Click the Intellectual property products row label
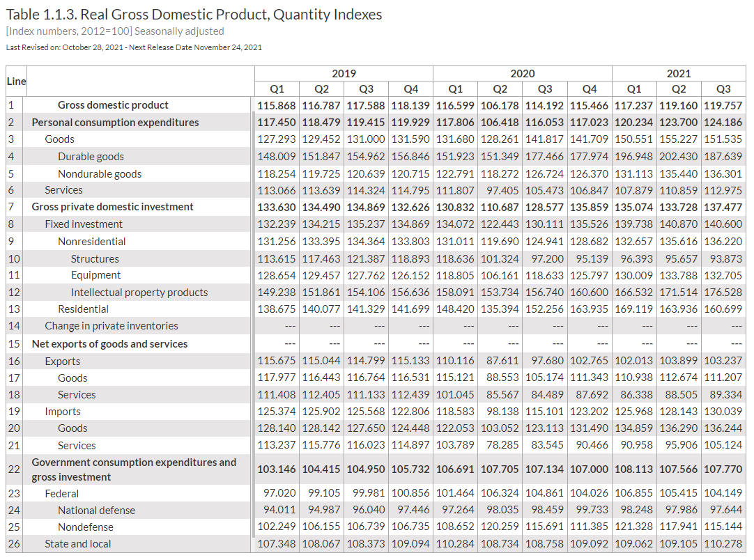Image resolution: width=754 pixels, height=560 pixels. pos(139,293)
